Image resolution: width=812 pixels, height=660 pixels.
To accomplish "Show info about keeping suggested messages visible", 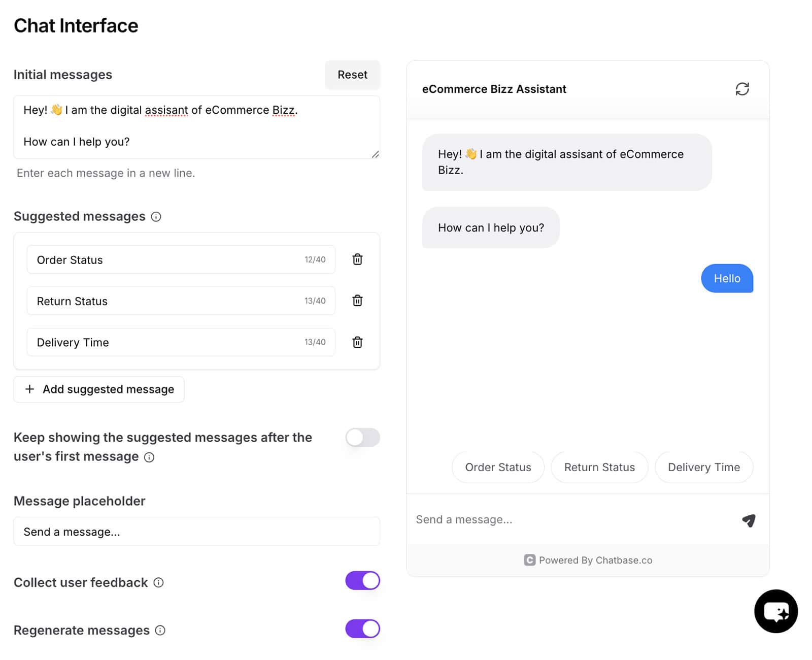I will click(x=149, y=457).
